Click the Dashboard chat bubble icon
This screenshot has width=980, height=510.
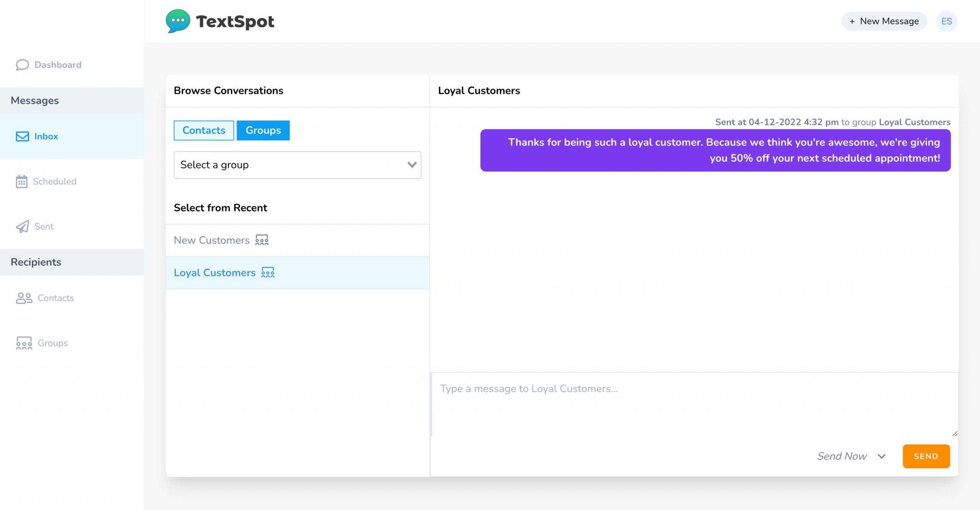click(22, 65)
